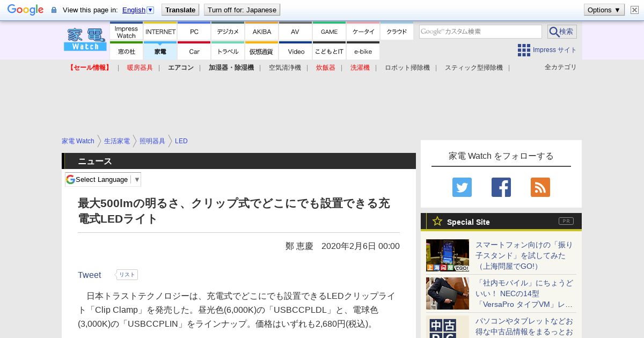This screenshot has width=644, height=338.
Task: Open the 炊飯器 category link
Action: click(326, 68)
